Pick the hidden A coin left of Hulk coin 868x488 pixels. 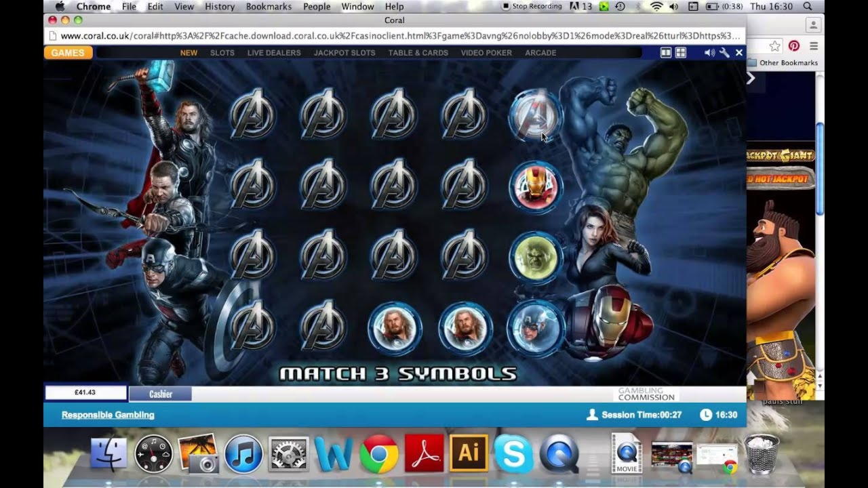click(x=465, y=256)
